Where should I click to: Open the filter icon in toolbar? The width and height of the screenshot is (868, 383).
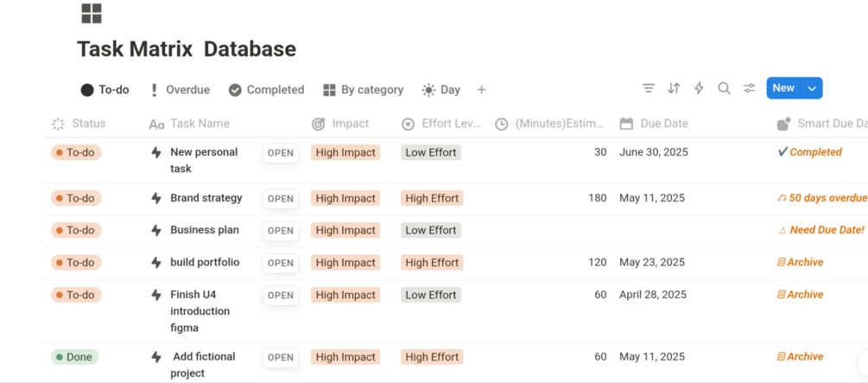[x=649, y=88]
